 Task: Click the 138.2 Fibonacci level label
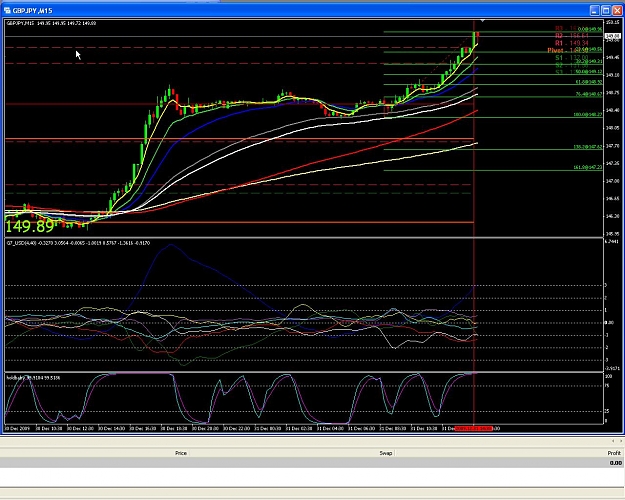coord(588,147)
